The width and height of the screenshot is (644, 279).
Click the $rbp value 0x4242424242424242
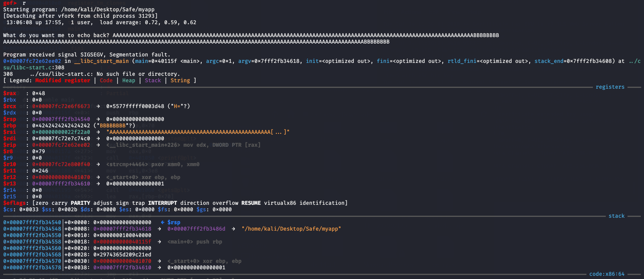61,125
